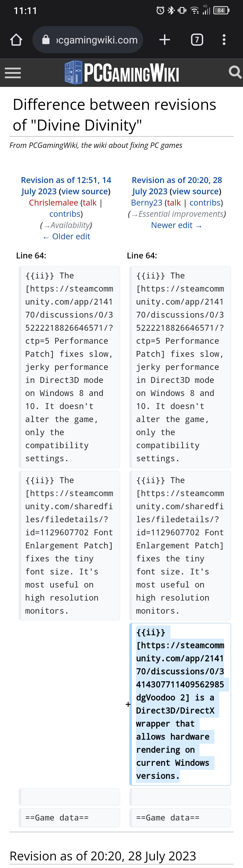Open the wiki search magnifier icon

click(235, 72)
